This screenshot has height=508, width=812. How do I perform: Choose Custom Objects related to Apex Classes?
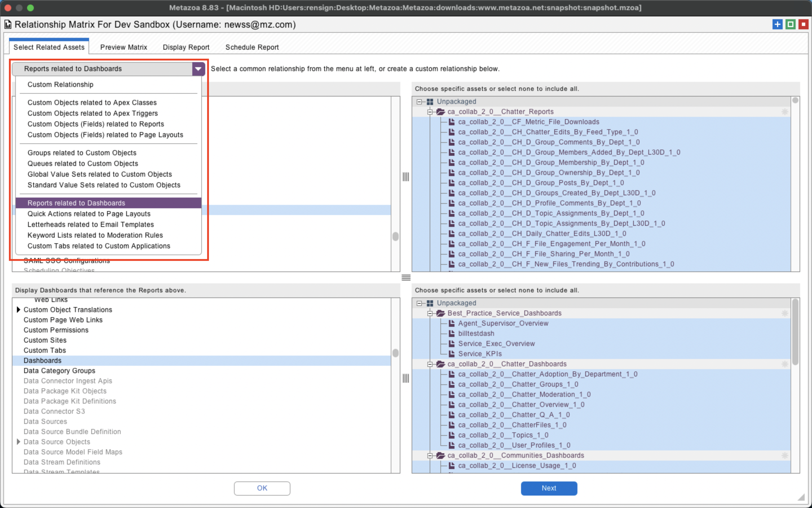[108, 102]
